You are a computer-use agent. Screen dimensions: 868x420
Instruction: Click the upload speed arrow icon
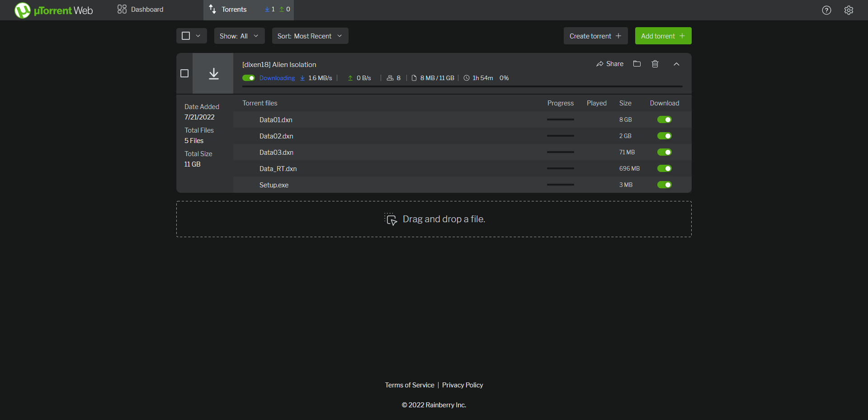pos(350,78)
